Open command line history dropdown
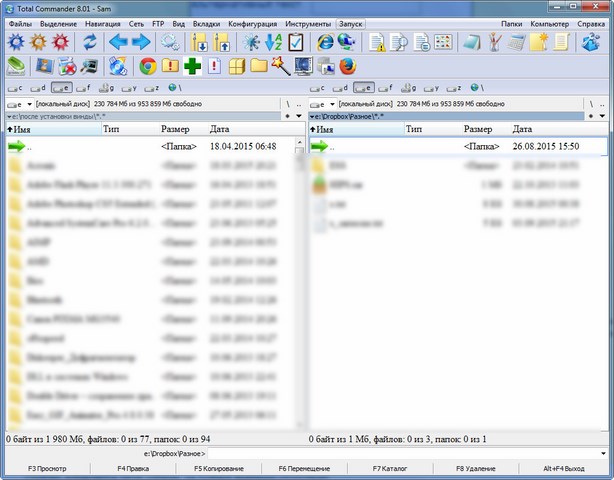The width and height of the screenshot is (614, 480). pos(603,454)
